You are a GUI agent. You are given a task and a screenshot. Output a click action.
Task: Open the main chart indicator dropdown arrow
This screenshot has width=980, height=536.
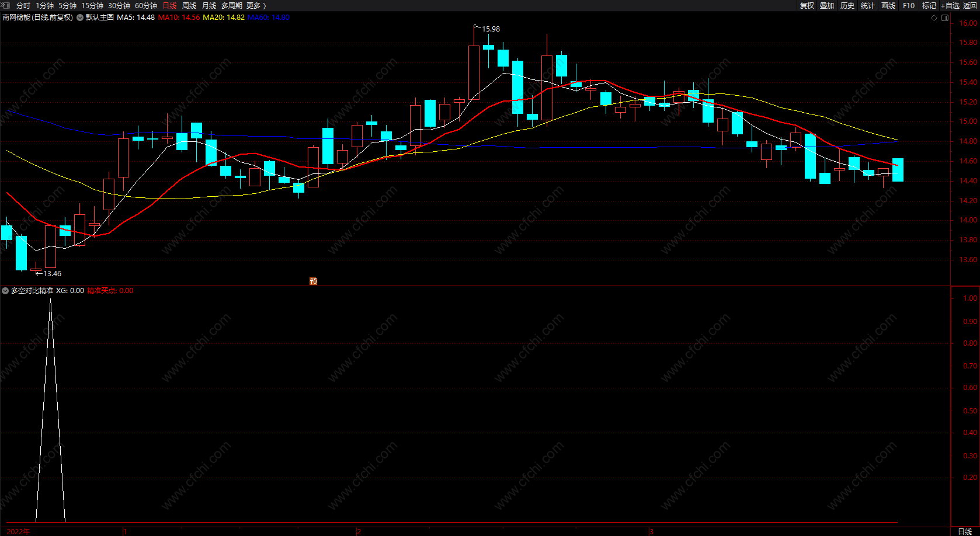[x=80, y=18]
